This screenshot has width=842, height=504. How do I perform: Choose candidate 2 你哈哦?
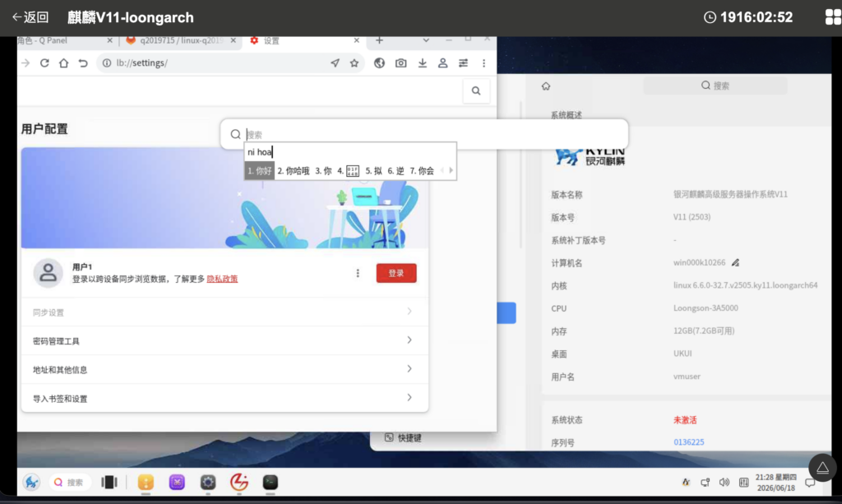pos(294,171)
